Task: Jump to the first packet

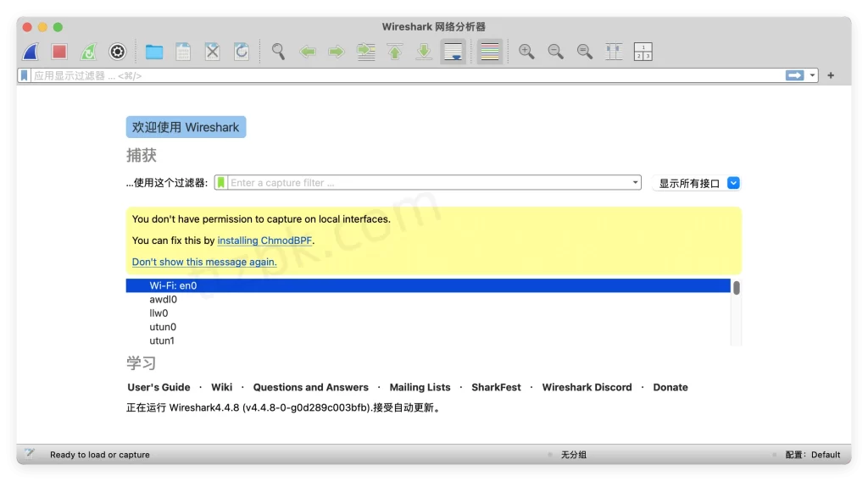Action: (x=395, y=52)
